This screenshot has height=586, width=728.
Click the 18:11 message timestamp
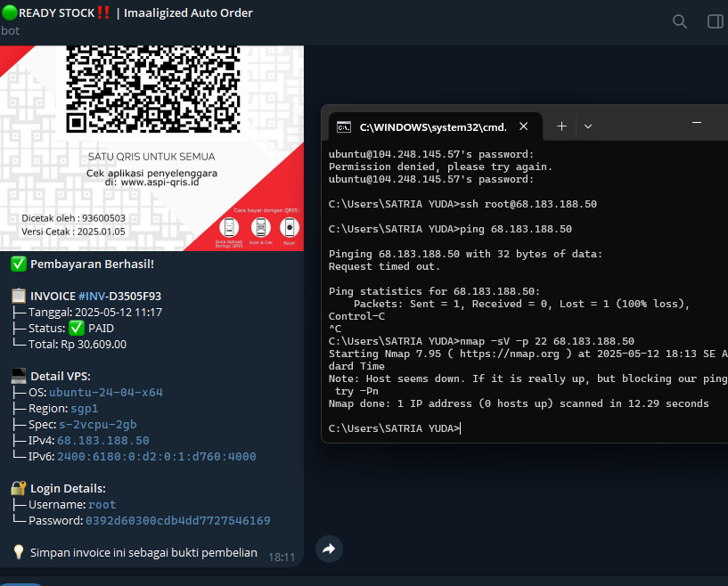(282, 557)
